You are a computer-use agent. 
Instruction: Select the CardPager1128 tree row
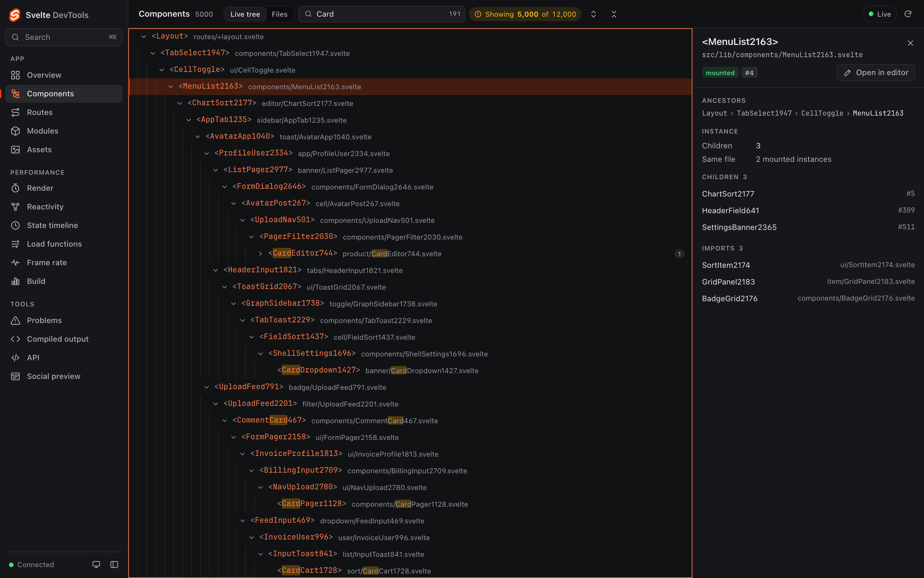tap(410, 504)
